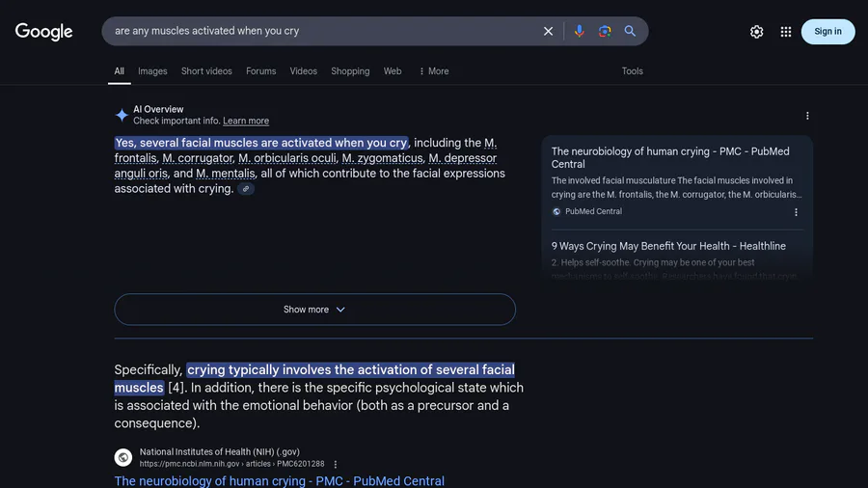Open quick settings gear icon

[757, 32]
